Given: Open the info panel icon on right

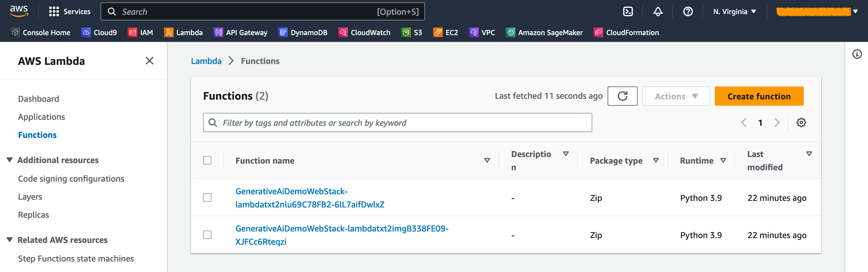Looking at the screenshot, I should coord(857,54).
